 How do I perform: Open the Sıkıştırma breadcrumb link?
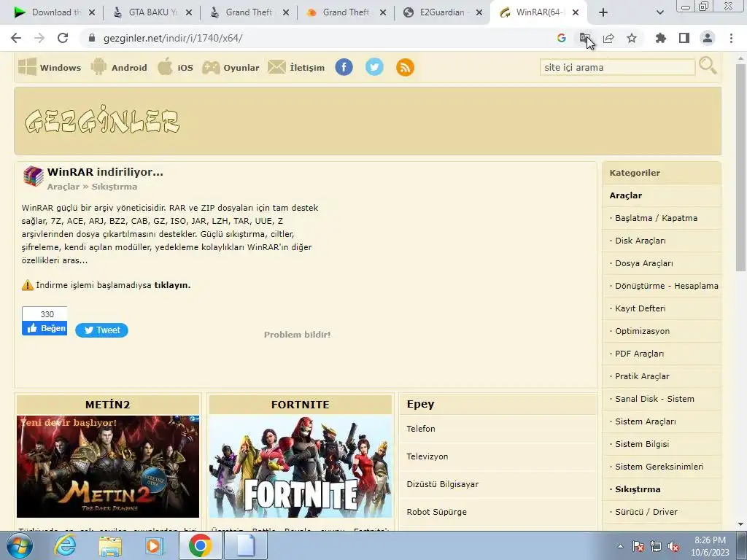tap(115, 187)
